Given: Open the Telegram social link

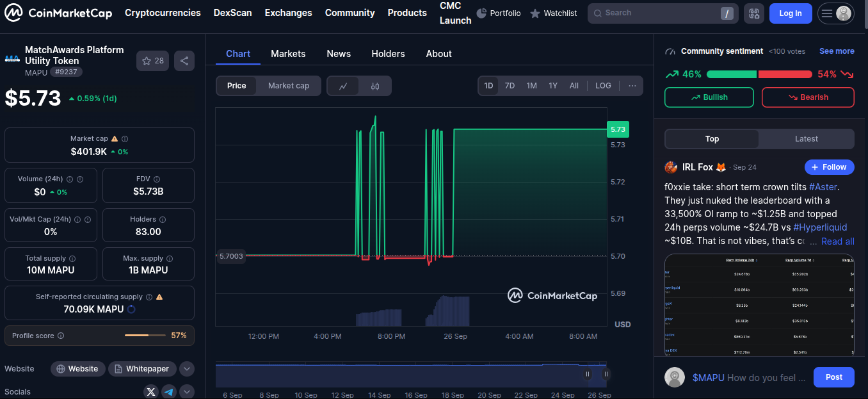Looking at the screenshot, I should (169, 391).
